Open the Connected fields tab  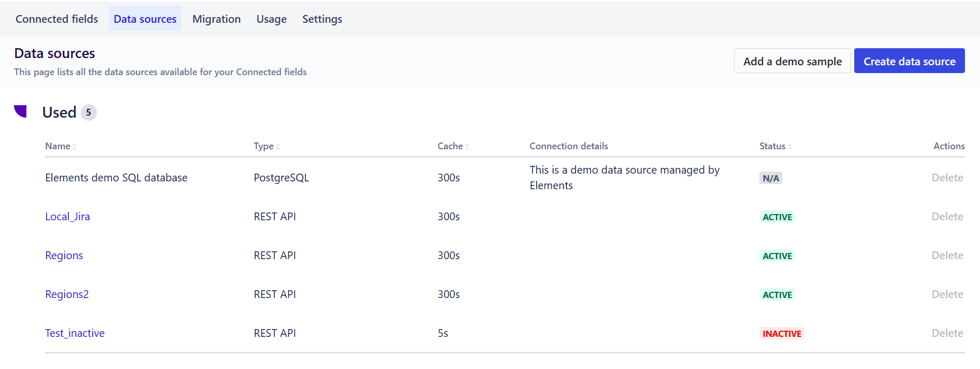click(57, 19)
